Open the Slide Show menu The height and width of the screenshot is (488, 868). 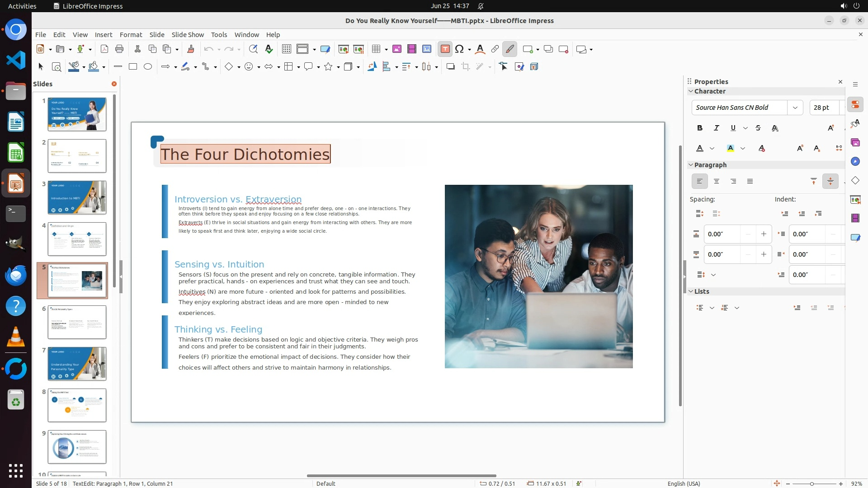188,35
